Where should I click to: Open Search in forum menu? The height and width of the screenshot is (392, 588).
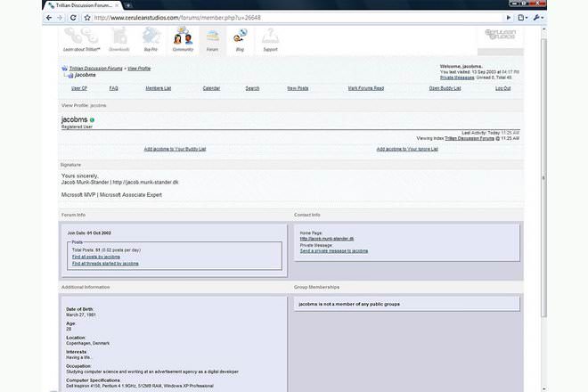[252, 88]
